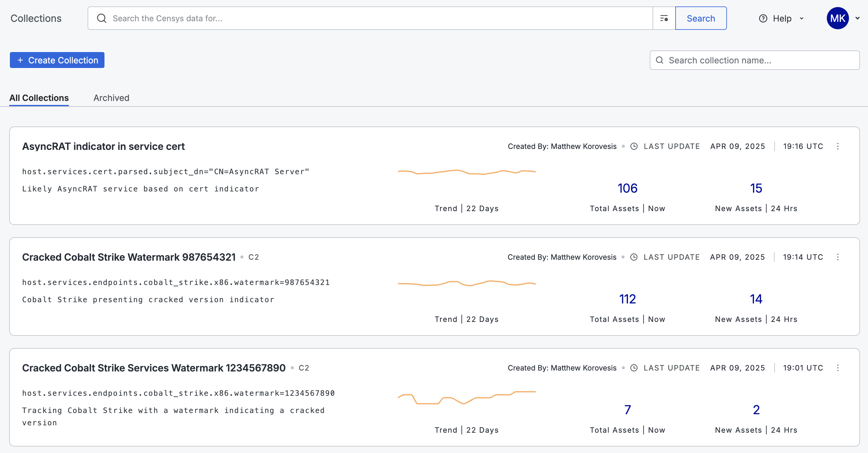868x453 pixels.
Task: Open Cracked Cobalt Strike Watermark 987654321 title
Action: point(129,257)
